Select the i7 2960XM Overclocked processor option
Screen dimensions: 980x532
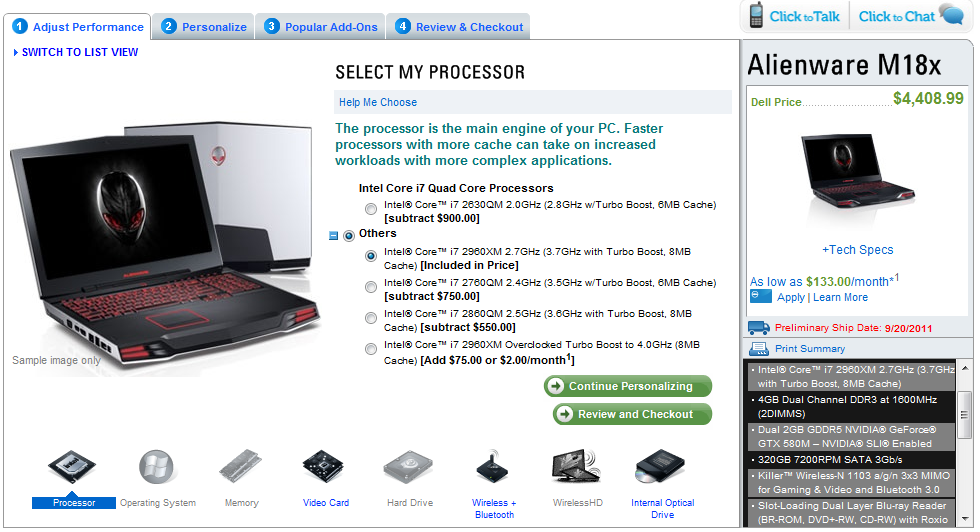pyautogui.click(x=371, y=349)
